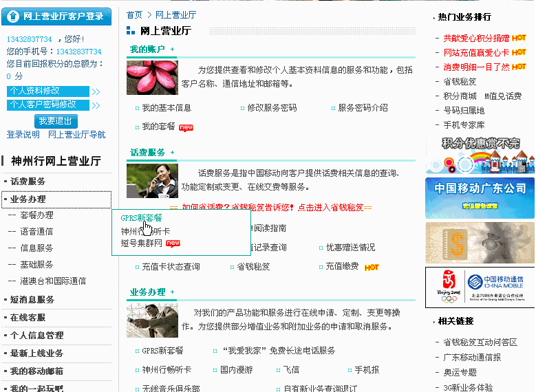Click the pink flower image in 我的账户
The width and height of the screenshot is (536, 392).
152,78
